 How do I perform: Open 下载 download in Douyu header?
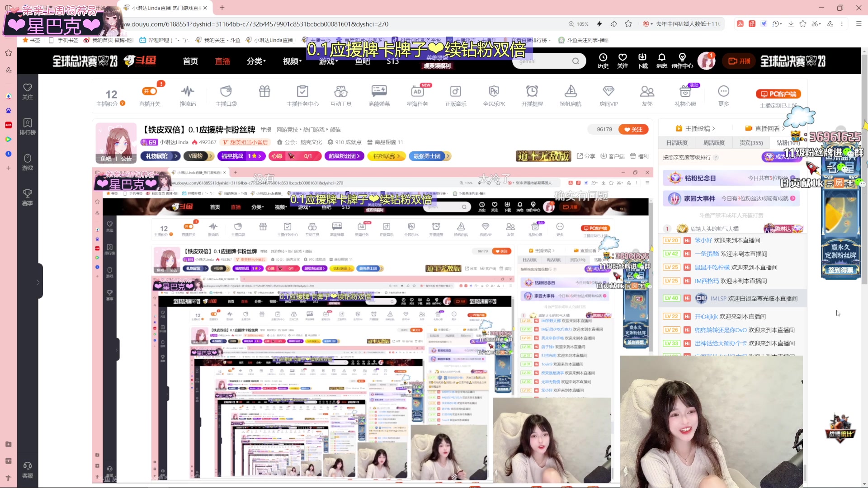click(642, 61)
